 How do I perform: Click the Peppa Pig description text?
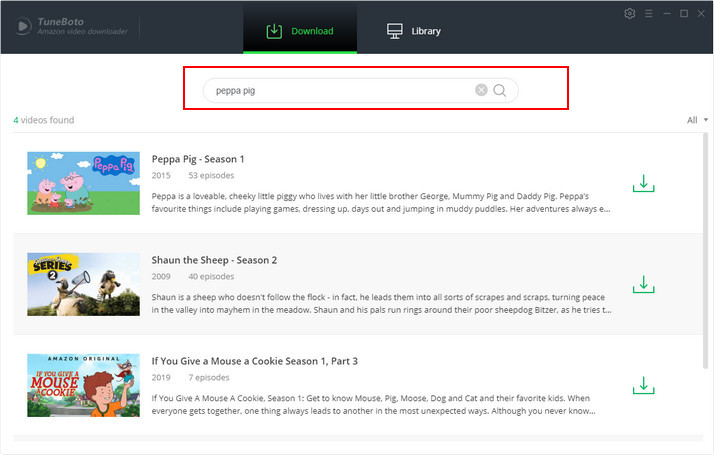[x=381, y=203]
